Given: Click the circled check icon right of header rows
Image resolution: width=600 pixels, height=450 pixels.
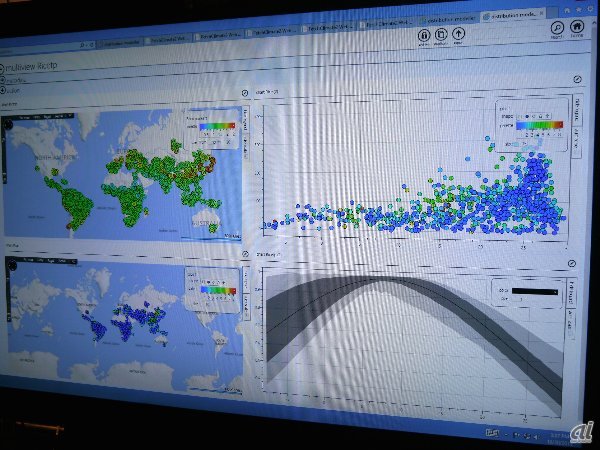Looking at the screenshot, I should tap(577, 77).
